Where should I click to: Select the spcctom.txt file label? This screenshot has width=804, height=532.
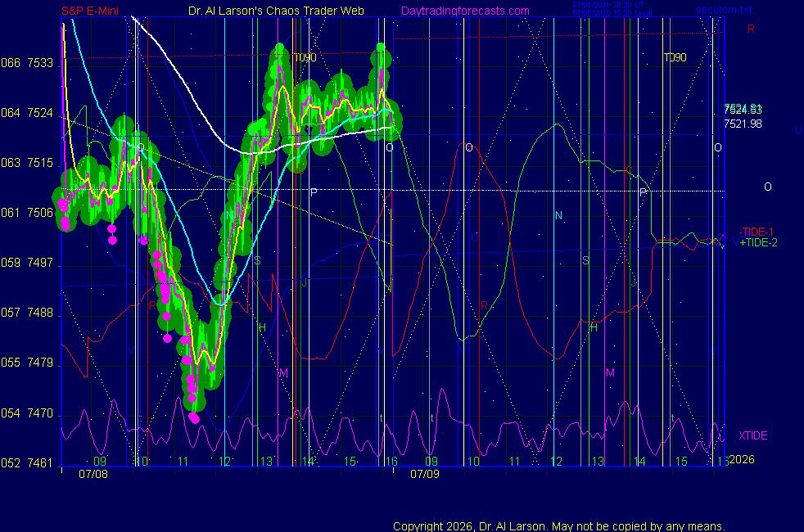coord(724,10)
